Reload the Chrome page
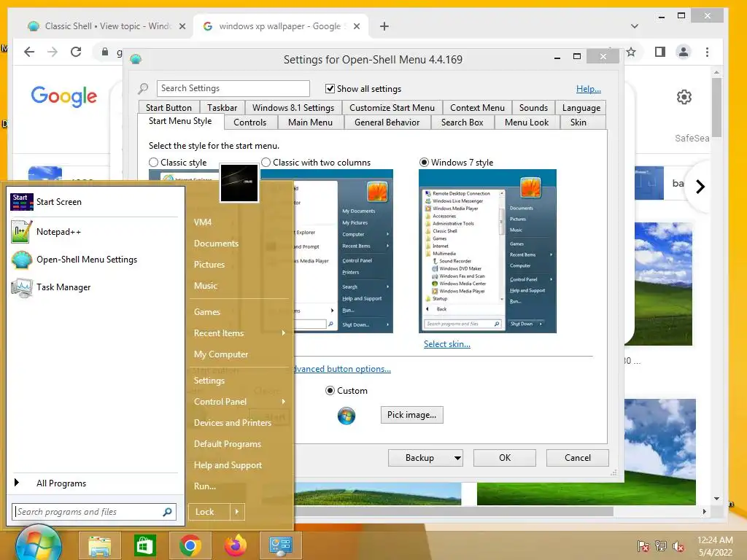Screen dimensions: 747x560 [x=76, y=52]
